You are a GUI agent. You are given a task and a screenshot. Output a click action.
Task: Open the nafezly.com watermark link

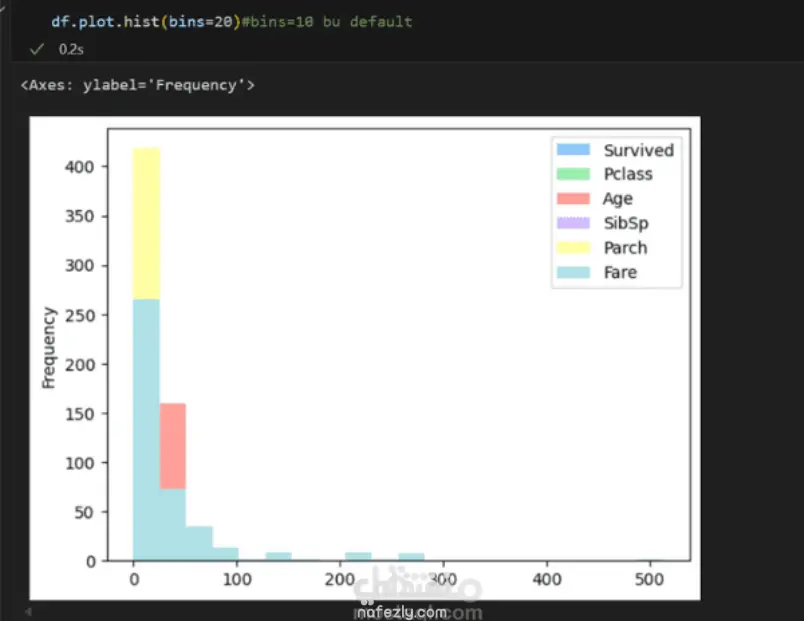(399, 611)
